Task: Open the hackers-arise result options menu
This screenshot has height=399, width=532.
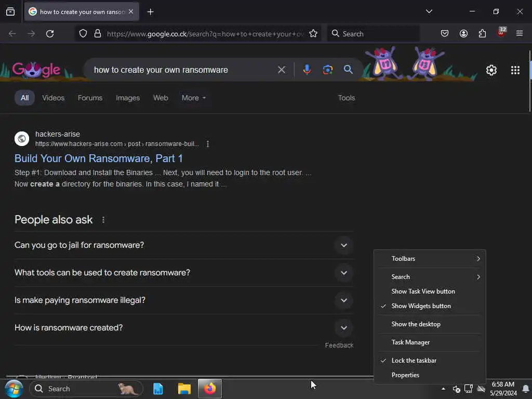Action: (x=208, y=144)
